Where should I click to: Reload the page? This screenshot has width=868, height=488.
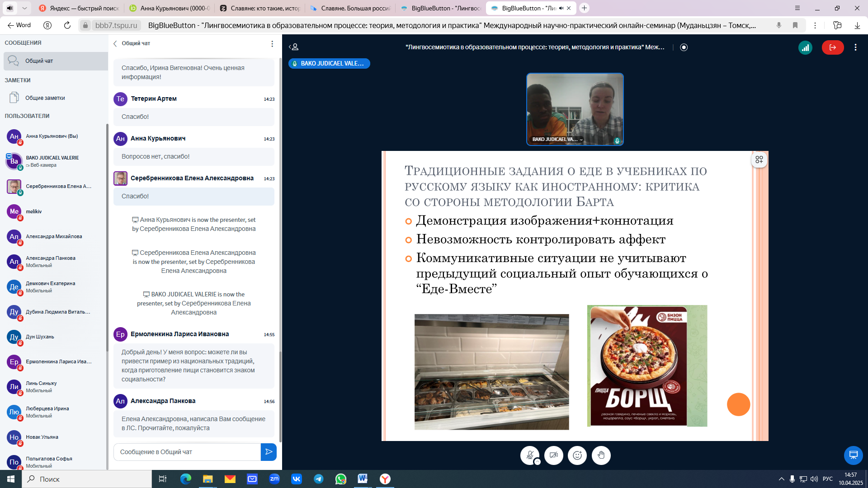coord(67,25)
